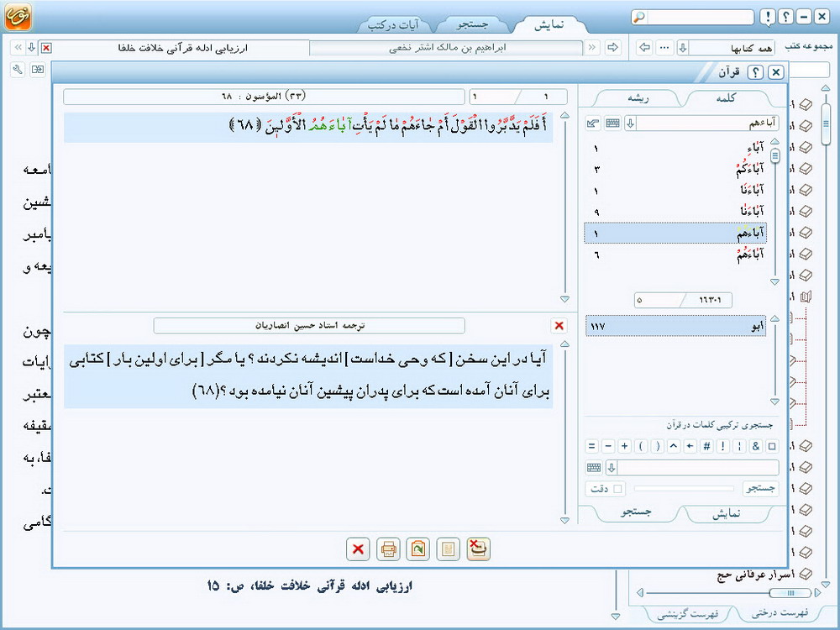Screen dimensions: 840x630
Task: Click the print icon in bottom toolbar
Action: [388, 549]
